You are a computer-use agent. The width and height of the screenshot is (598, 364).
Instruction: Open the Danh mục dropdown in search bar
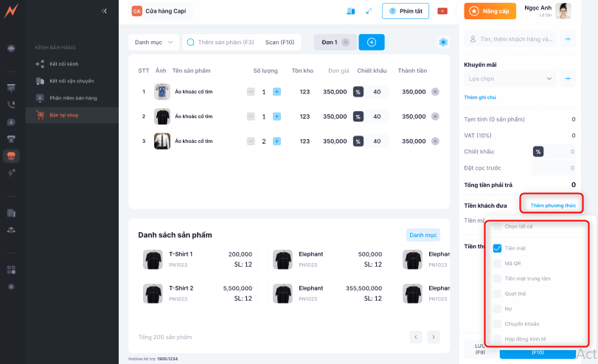pyautogui.click(x=153, y=42)
